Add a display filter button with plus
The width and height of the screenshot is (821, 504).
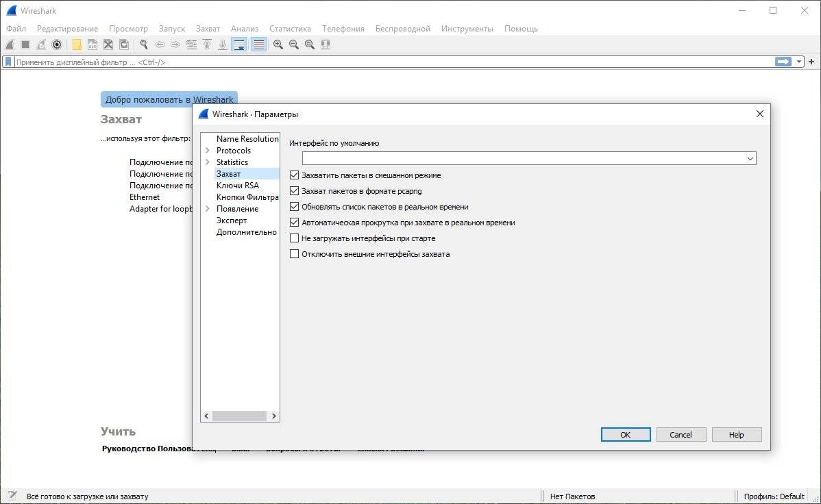(811, 62)
